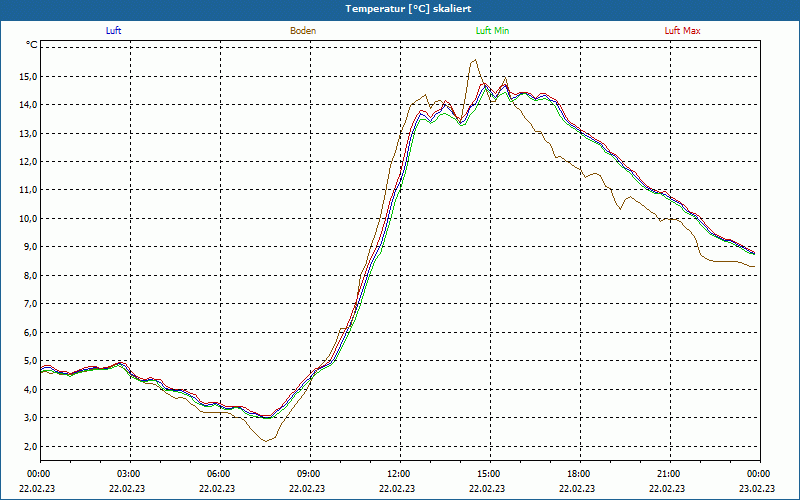Select the green Luft Min legend label

click(492, 31)
